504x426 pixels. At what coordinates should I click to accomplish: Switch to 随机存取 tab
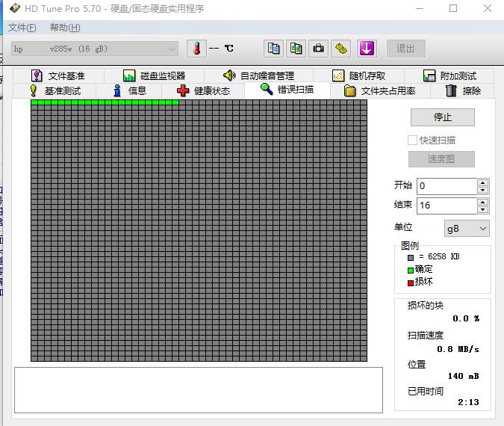(358, 76)
